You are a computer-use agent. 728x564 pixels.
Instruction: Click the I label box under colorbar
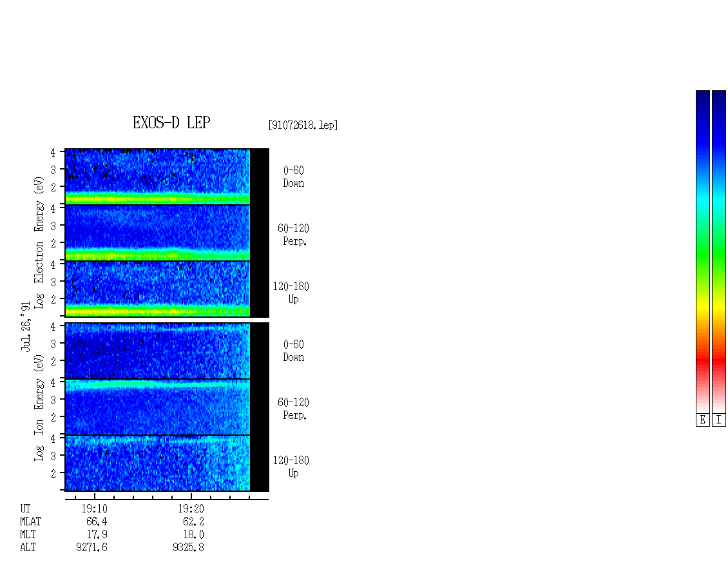tap(719, 420)
